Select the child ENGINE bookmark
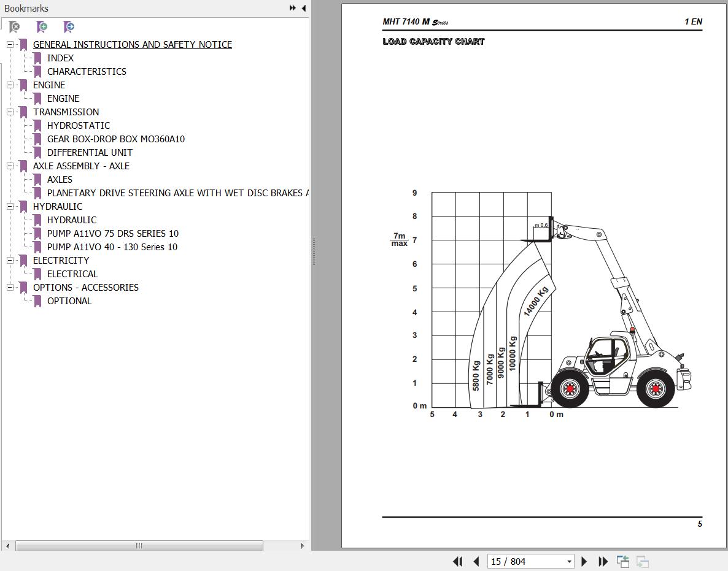 [63, 98]
